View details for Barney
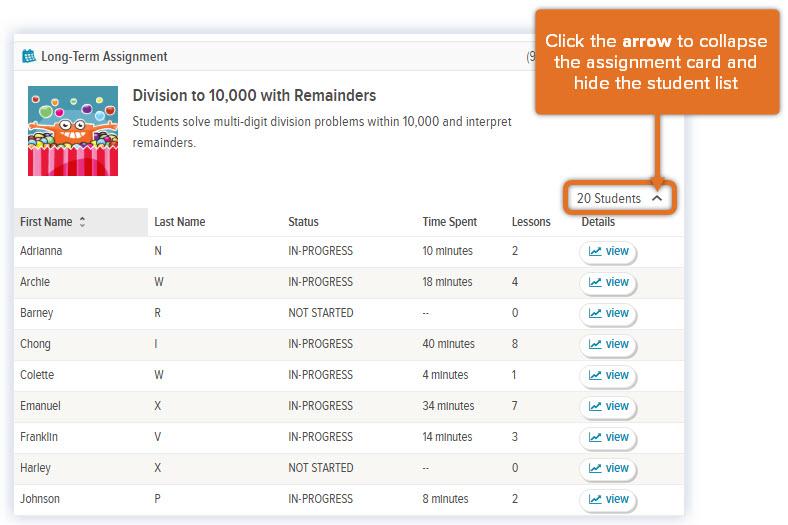The width and height of the screenshot is (788, 525). point(608,313)
